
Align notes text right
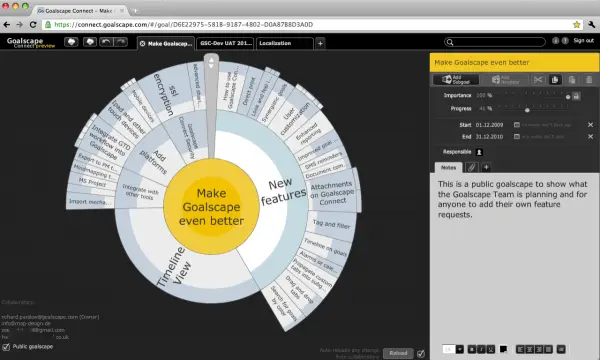(x=539, y=349)
